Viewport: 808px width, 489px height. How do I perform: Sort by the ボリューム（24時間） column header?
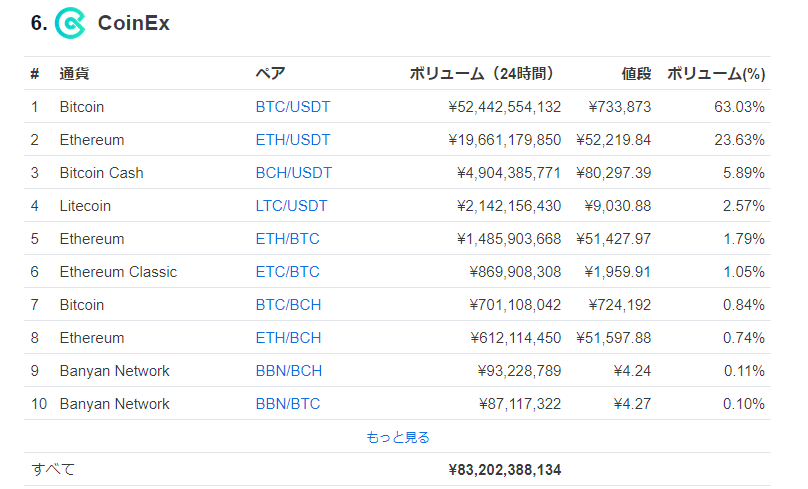pyautogui.click(x=481, y=74)
